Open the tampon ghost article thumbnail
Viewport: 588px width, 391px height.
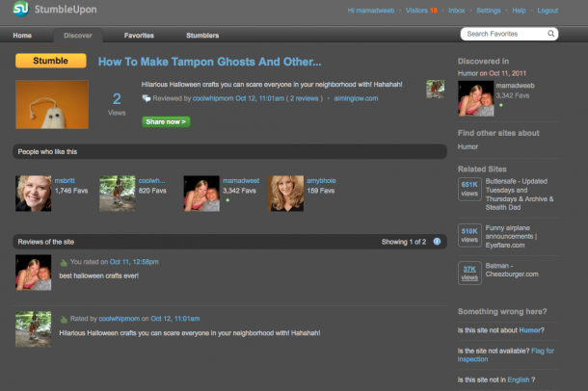52,104
